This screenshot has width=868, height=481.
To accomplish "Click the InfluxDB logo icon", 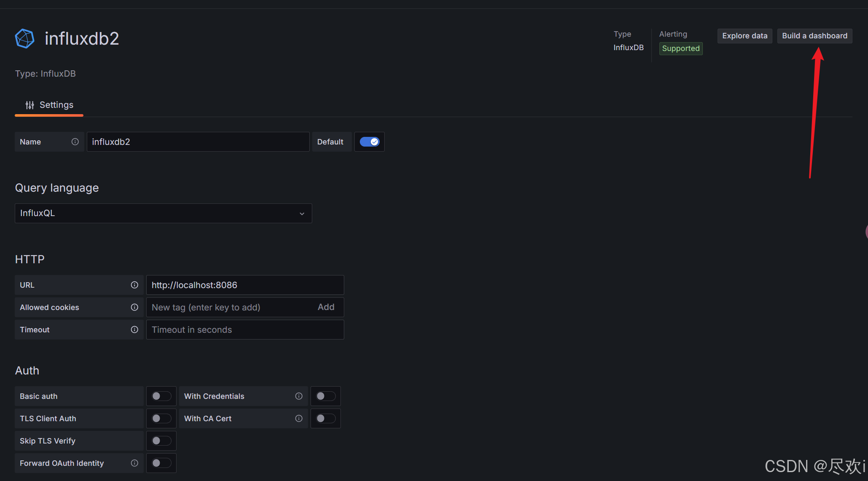I will click(x=24, y=39).
